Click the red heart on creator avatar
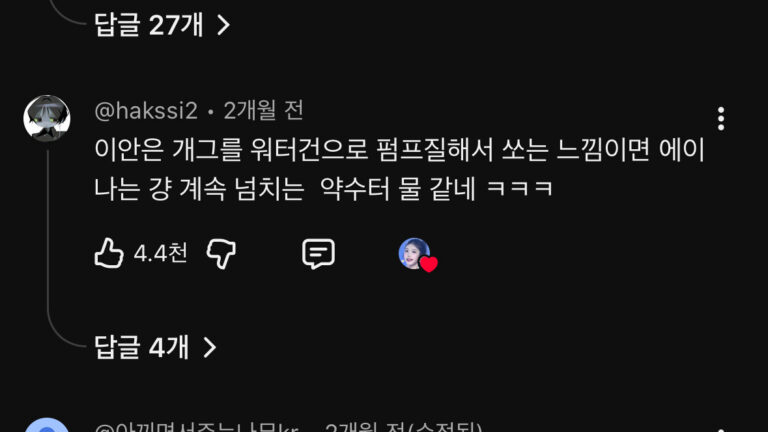 (429, 264)
